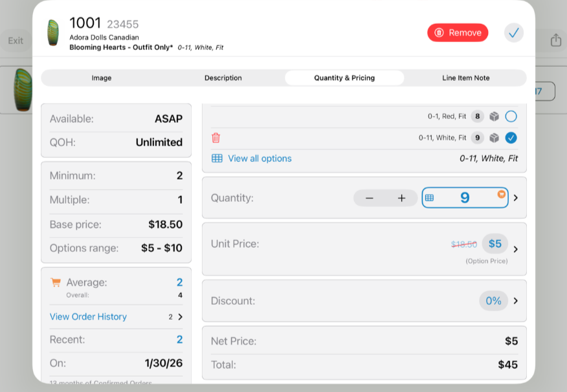Select the Quantity & Pricing tab
Viewport: 567px width, 392px height.
pos(344,78)
